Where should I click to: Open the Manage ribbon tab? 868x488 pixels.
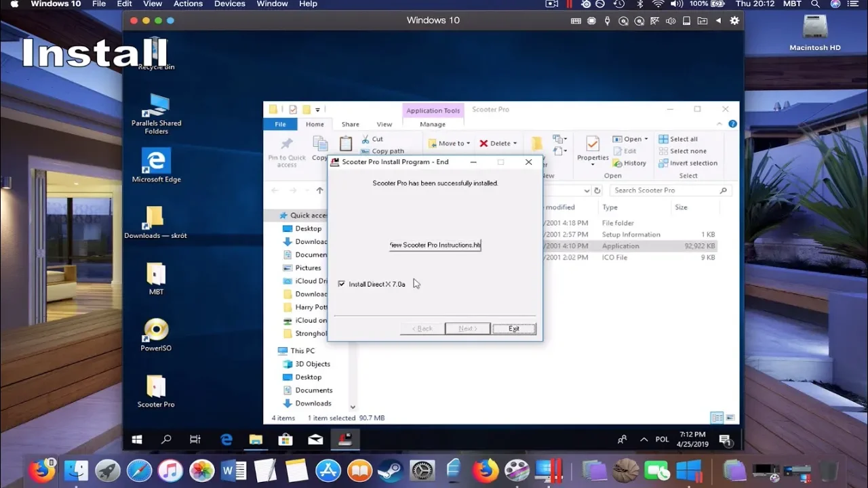point(433,124)
